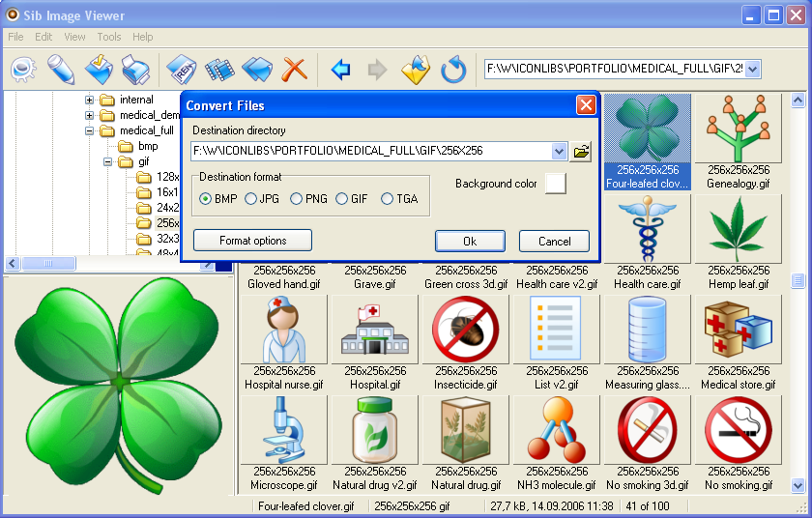Screen dimensions: 812x518
Task: Open the File menu
Action: (15, 37)
